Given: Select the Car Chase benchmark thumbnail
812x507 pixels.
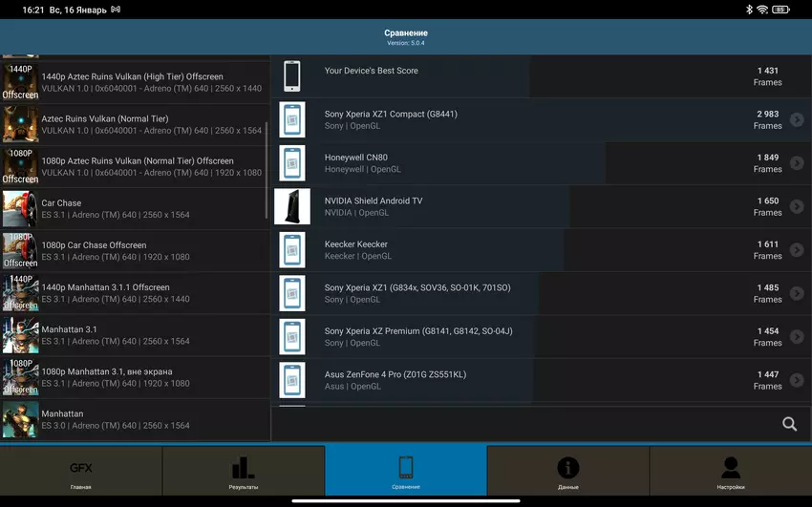Looking at the screenshot, I should pos(20,209).
